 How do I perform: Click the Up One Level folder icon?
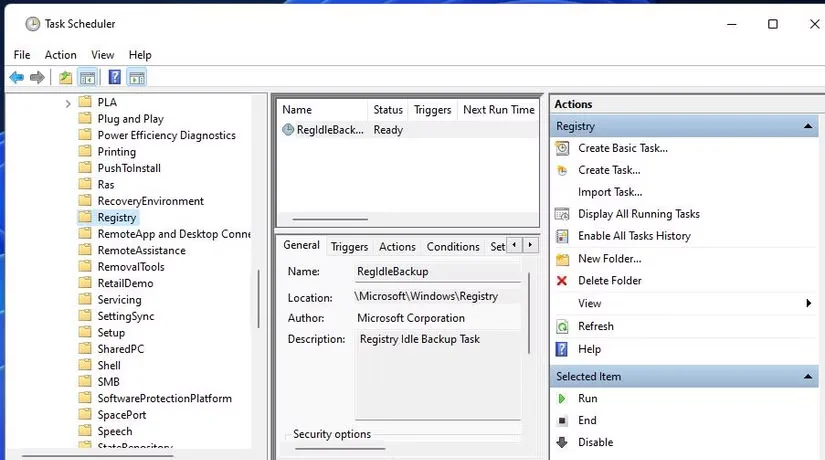(x=66, y=78)
